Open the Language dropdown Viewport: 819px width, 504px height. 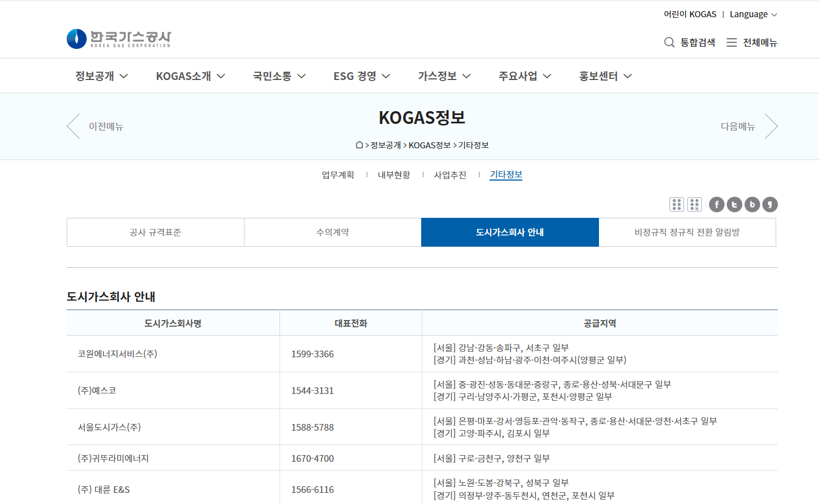point(753,14)
